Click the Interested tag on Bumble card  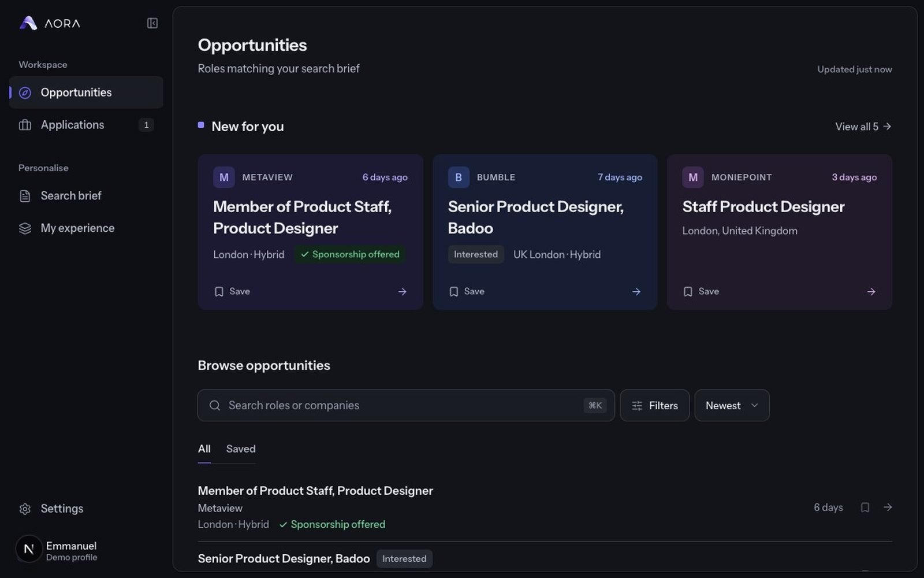pos(476,254)
